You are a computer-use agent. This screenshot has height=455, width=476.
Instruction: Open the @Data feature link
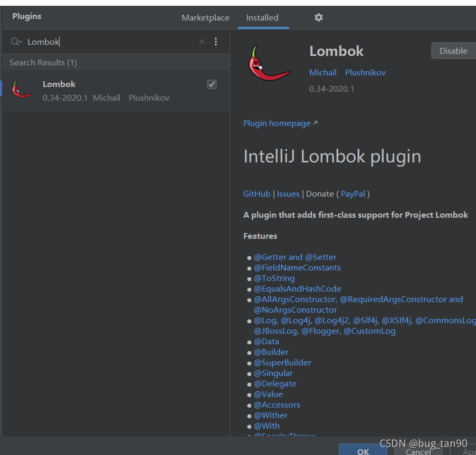click(266, 342)
